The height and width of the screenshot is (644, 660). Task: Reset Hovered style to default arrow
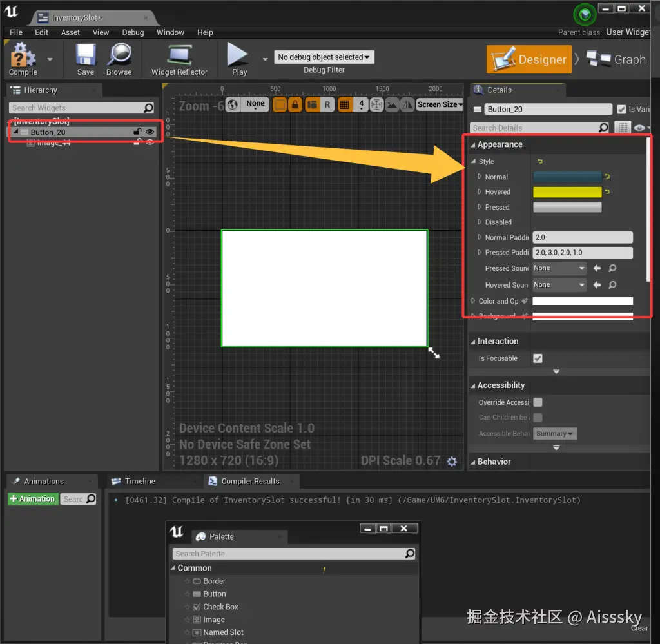tap(607, 191)
